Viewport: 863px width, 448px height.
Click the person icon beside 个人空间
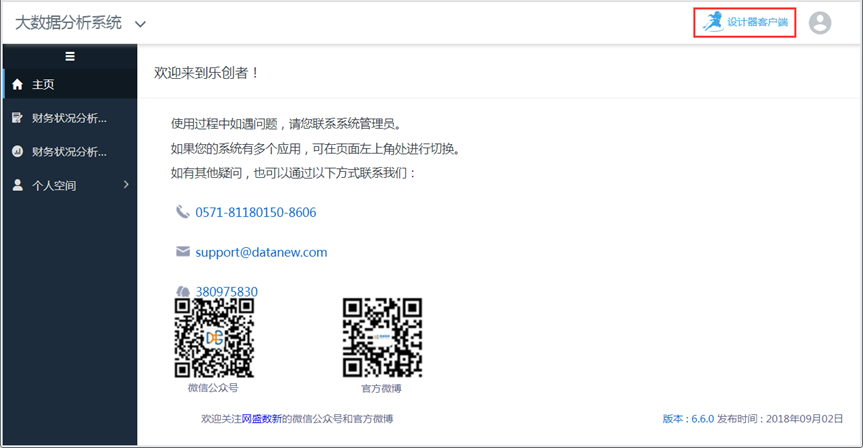click(x=18, y=185)
